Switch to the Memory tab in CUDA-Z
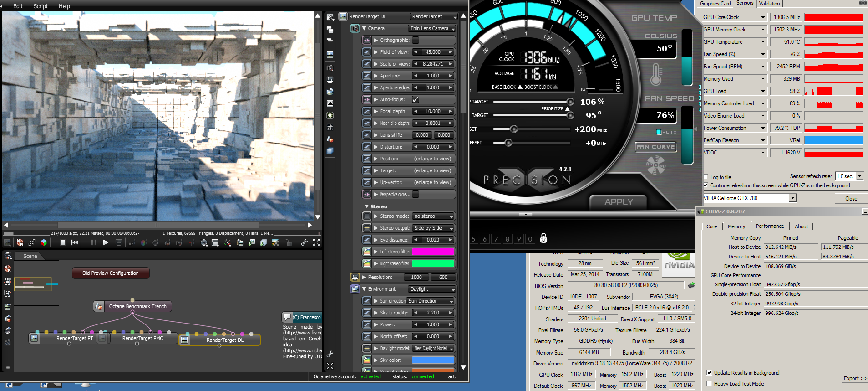868x391 pixels. [736, 226]
